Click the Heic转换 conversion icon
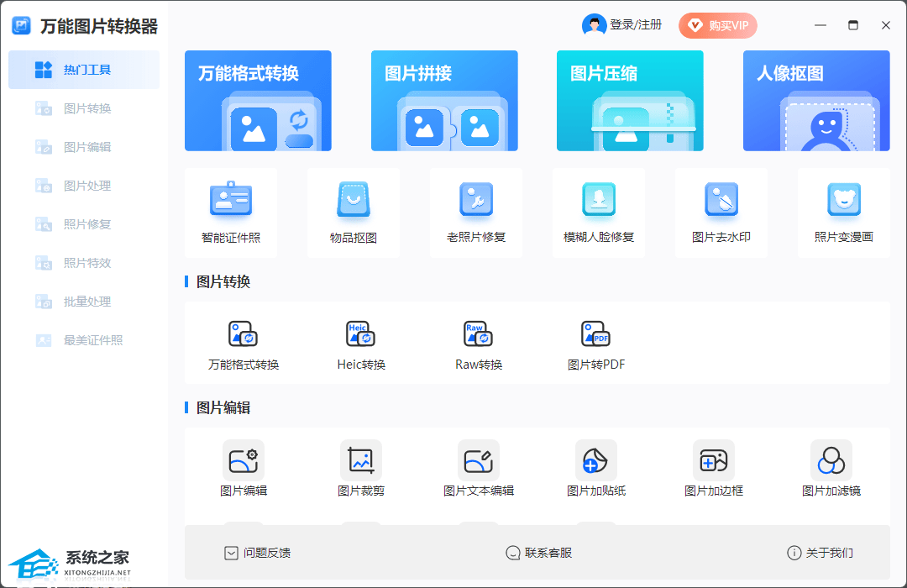This screenshot has width=907, height=588. (x=361, y=335)
